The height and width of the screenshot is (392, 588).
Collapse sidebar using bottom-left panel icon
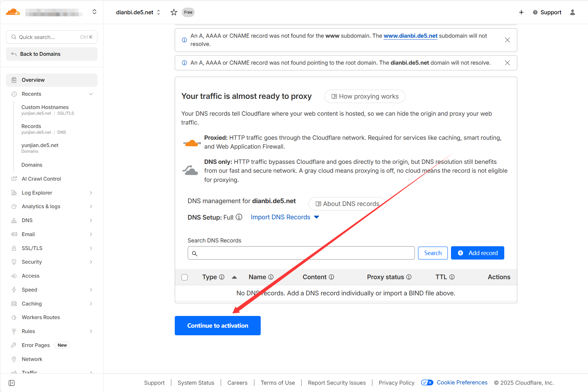[x=12, y=383]
